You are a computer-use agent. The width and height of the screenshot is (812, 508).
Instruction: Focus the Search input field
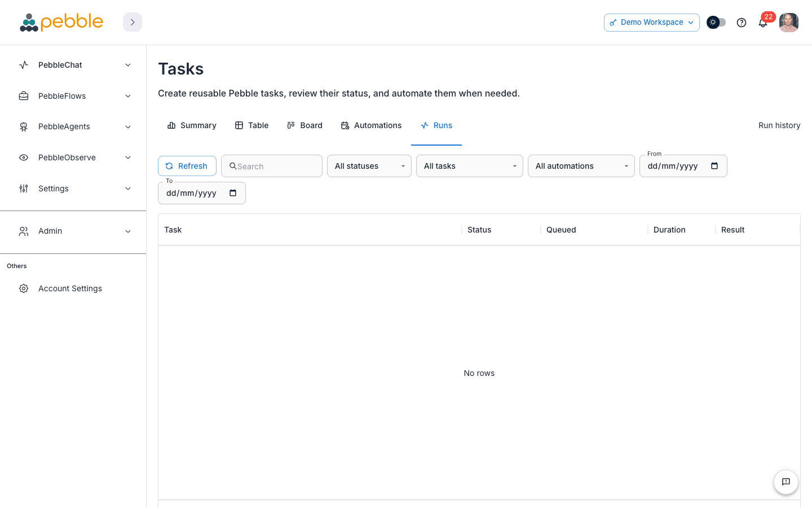point(272,166)
